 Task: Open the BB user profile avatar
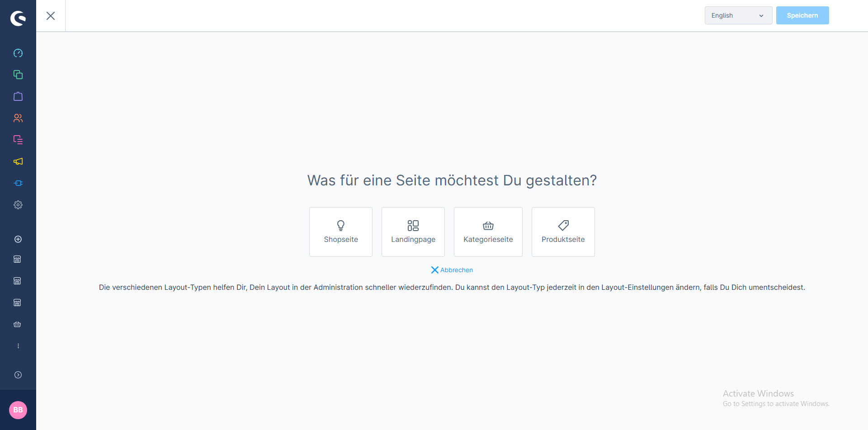(18, 410)
